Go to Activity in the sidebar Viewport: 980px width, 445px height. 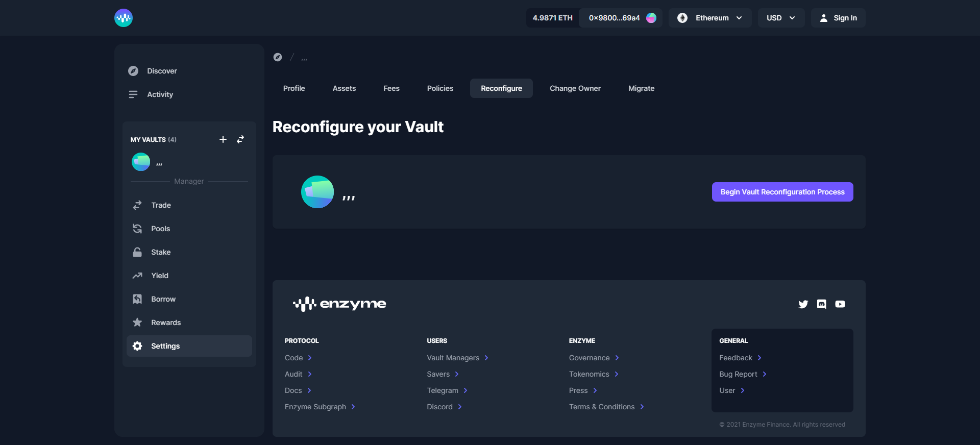(160, 94)
